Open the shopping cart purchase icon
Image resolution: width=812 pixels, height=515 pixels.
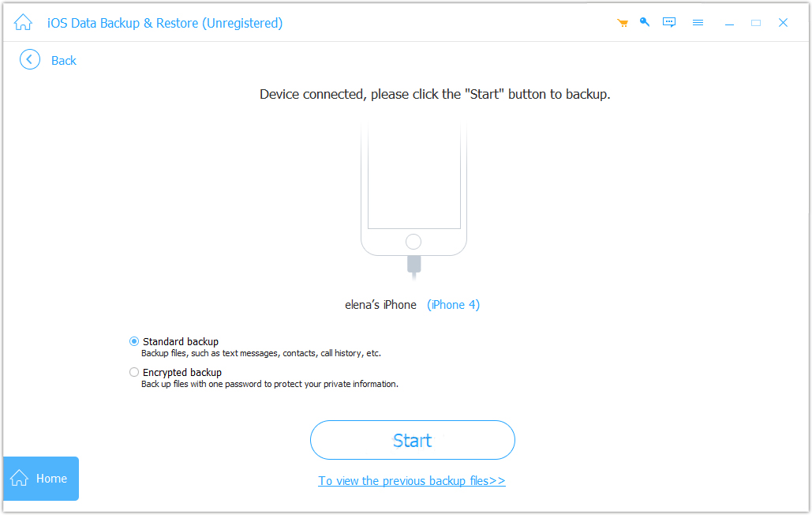click(623, 23)
